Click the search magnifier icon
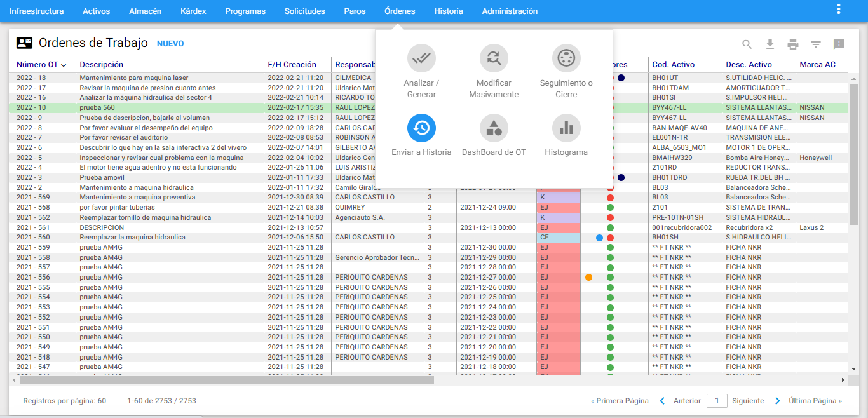Image resolution: width=868 pixels, height=418 pixels. [x=747, y=44]
